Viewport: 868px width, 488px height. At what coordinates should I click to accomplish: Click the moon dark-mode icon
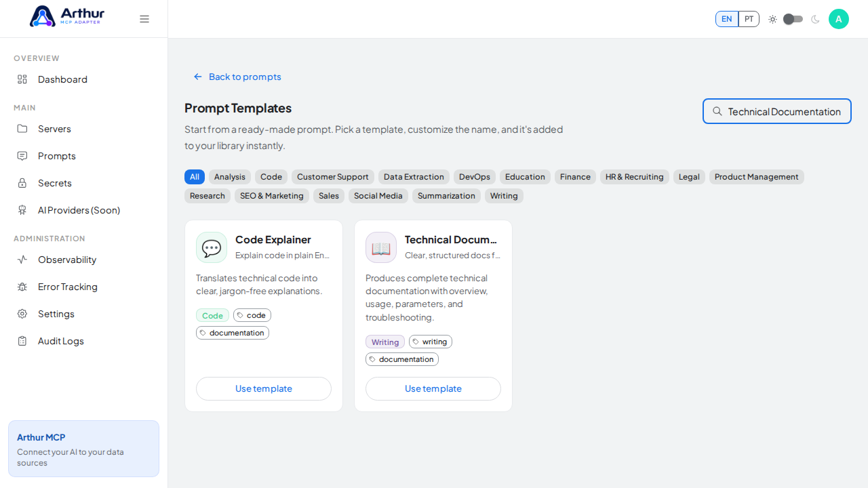(x=815, y=19)
